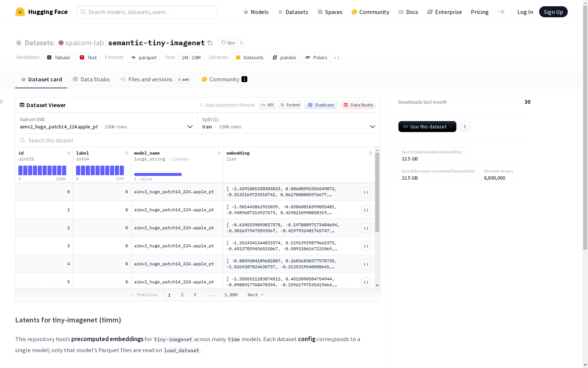
Task: Copy dataset name with the copy icon
Action: coord(210,43)
